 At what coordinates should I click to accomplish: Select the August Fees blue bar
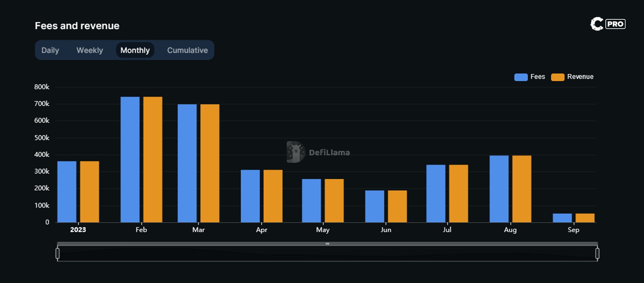coord(499,189)
